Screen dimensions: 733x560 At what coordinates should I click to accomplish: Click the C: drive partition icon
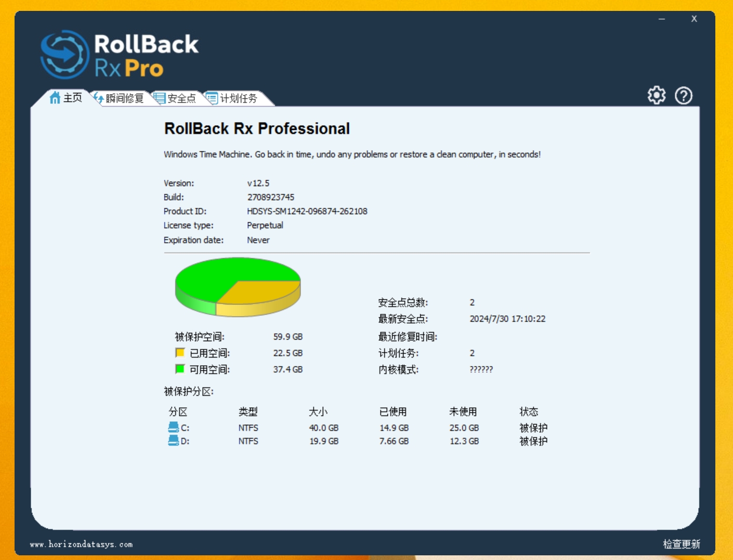pyautogui.click(x=173, y=428)
